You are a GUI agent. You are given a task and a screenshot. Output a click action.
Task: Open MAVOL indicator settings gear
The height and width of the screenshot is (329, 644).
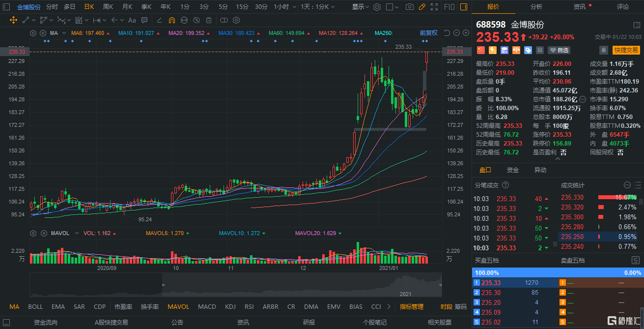click(33, 233)
